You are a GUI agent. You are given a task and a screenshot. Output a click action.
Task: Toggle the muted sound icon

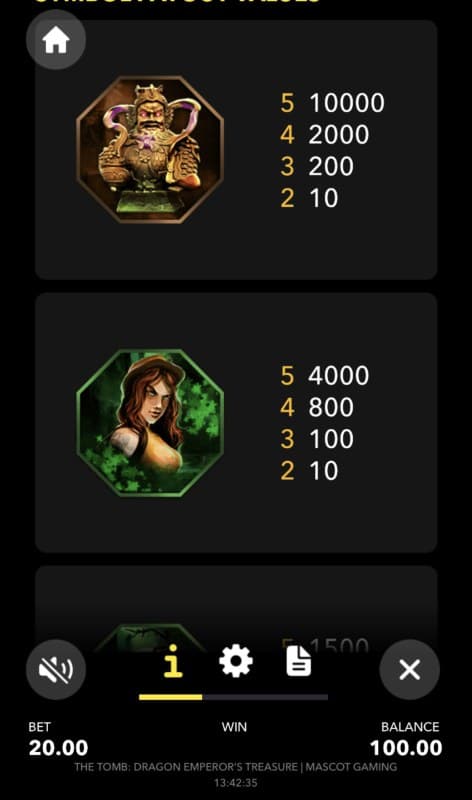[56, 669]
